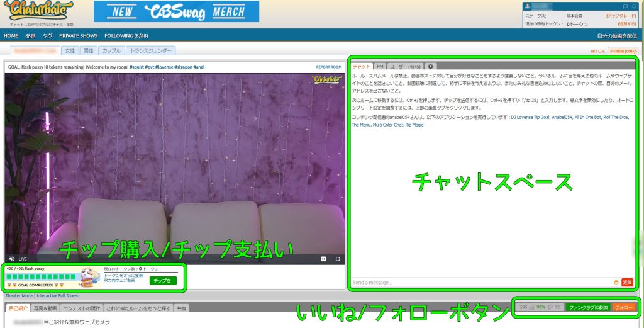Click the GOAL COMPLETED! text
This screenshot has width=644, height=328.
(35, 285)
